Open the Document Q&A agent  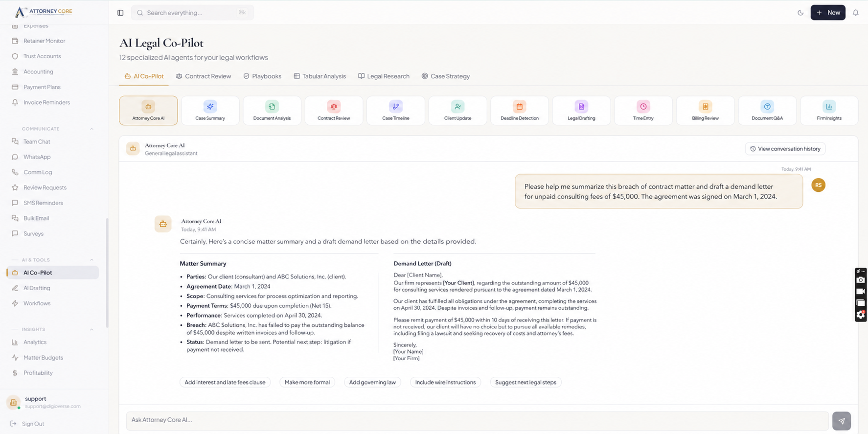[x=767, y=111]
